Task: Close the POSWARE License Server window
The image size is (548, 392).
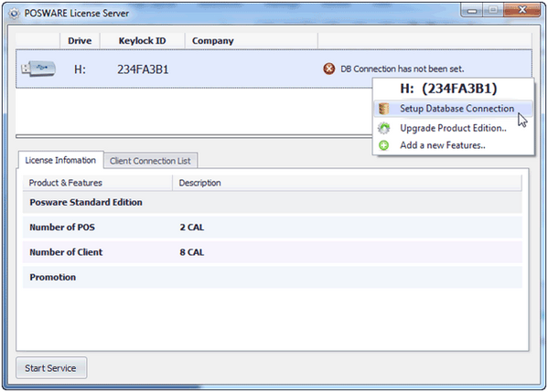Action: (x=522, y=10)
